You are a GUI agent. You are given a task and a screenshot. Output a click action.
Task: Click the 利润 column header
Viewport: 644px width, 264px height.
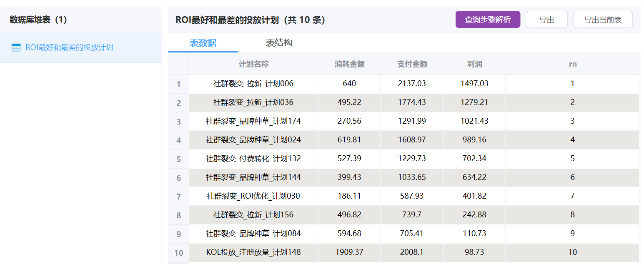point(474,64)
